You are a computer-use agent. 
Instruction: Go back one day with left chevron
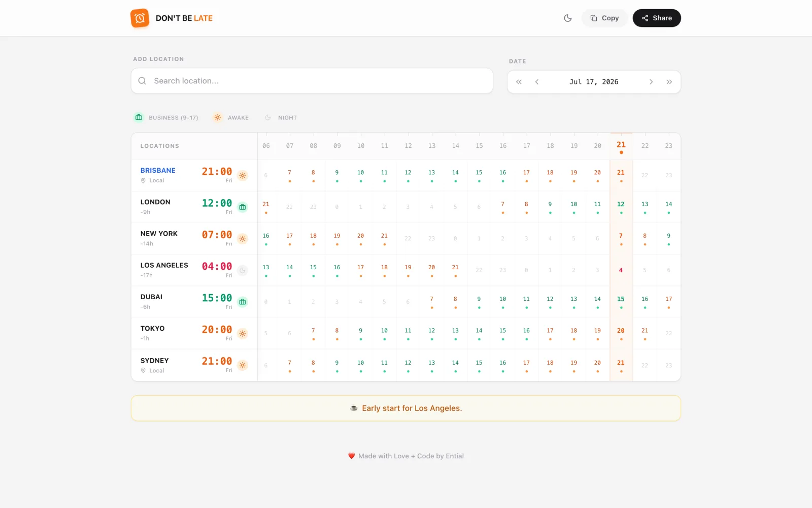coord(537,82)
